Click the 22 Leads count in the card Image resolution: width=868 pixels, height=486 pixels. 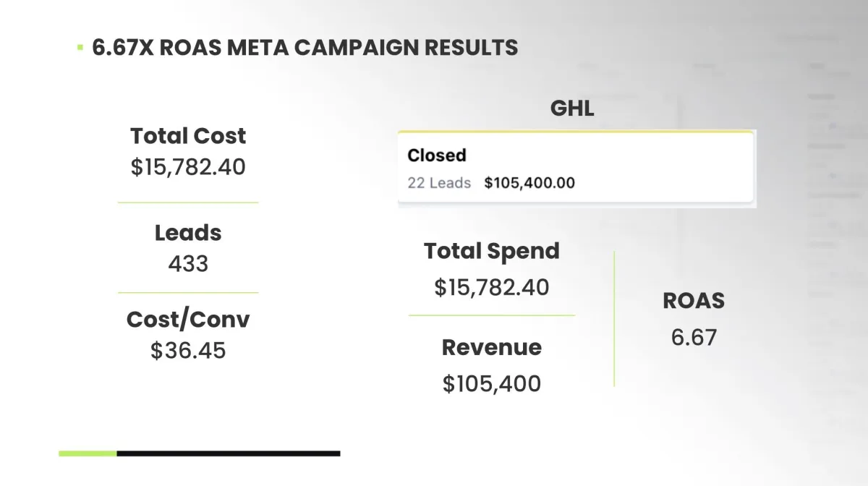tap(439, 183)
